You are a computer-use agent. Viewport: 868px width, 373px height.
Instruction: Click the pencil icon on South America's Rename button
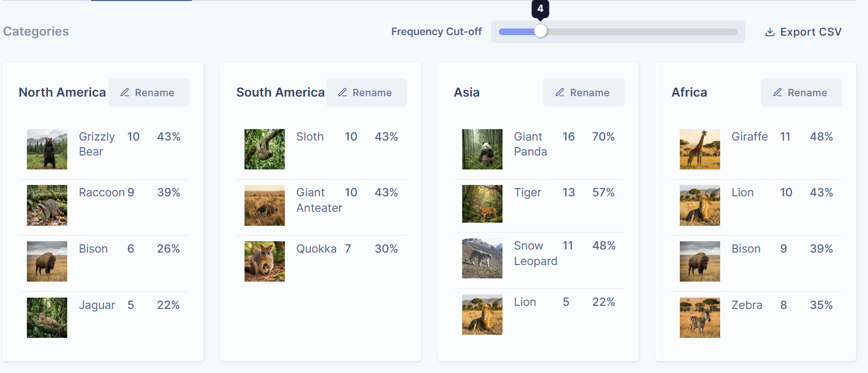(342, 92)
